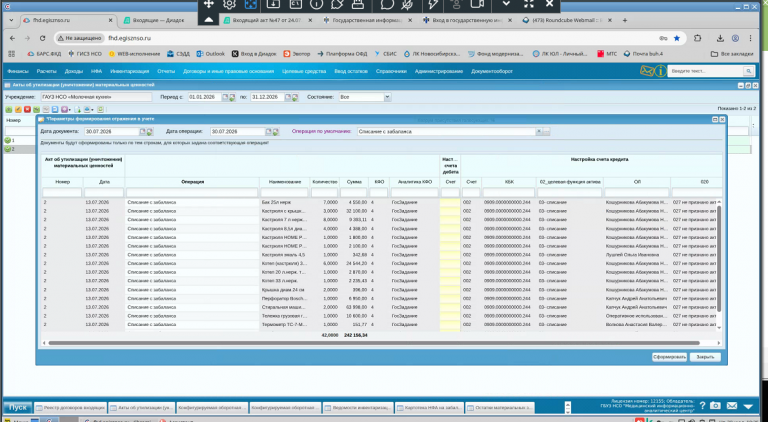Switch to Roundcube Webmail browser tab
The width and height of the screenshot is (768, 422).
[x=565, y=21]
